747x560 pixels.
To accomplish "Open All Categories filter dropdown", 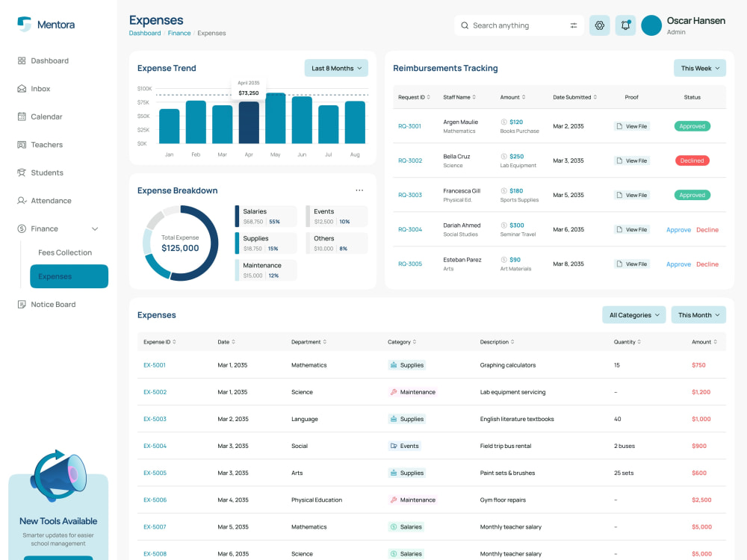I will click(633, 315).
